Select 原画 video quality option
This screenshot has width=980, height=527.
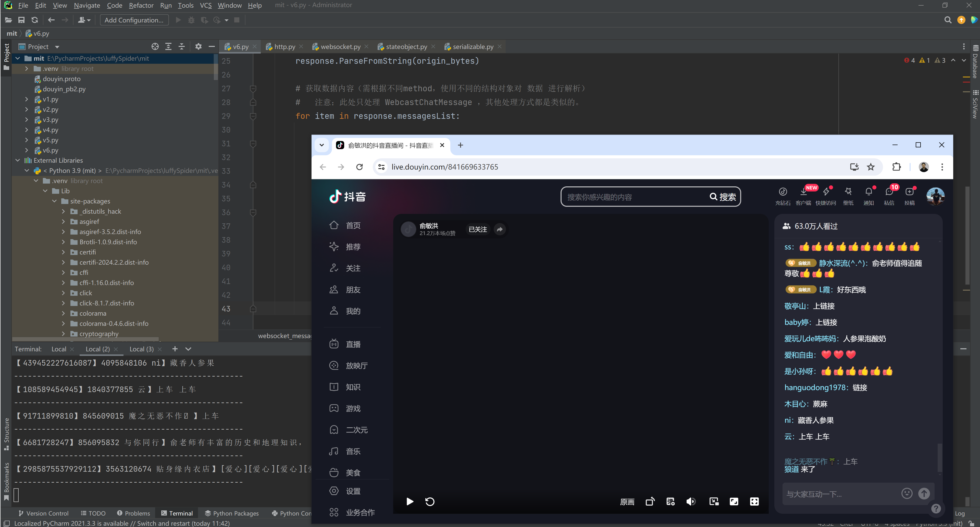pos(627,502)
